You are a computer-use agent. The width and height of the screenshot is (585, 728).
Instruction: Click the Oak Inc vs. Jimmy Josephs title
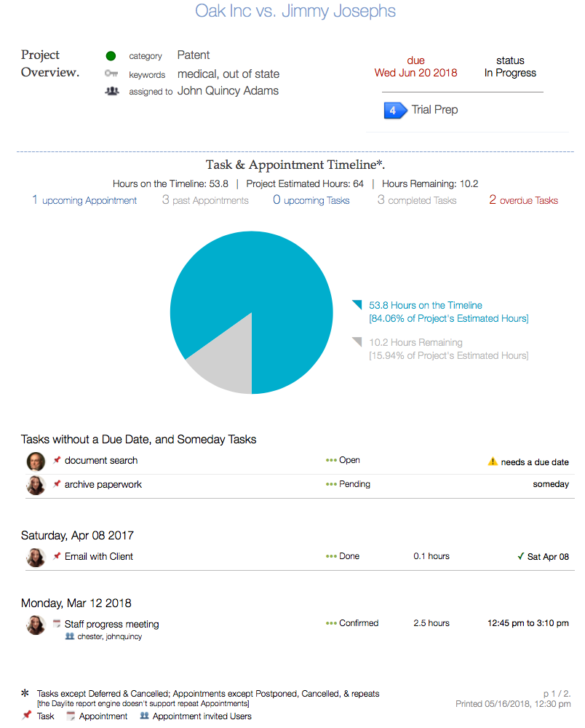295,11
